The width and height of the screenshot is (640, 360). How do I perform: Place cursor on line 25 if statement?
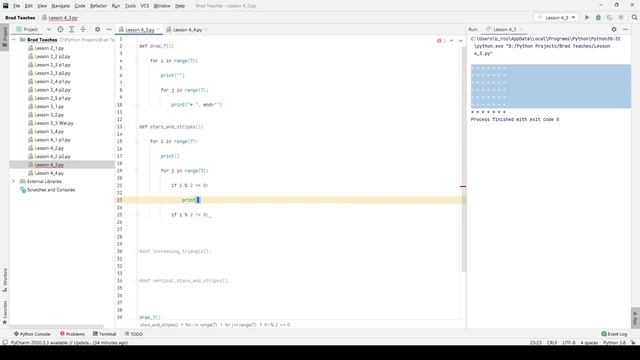(191, 215)
